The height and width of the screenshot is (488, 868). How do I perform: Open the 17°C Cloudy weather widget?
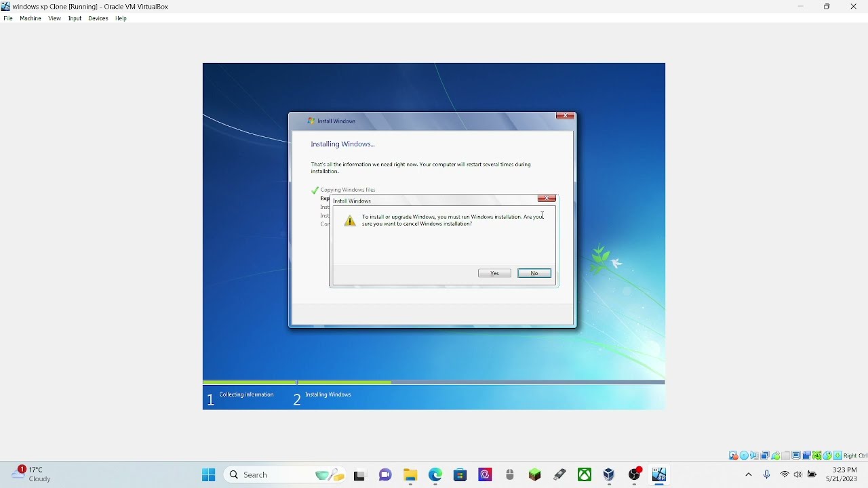[32, 474]
